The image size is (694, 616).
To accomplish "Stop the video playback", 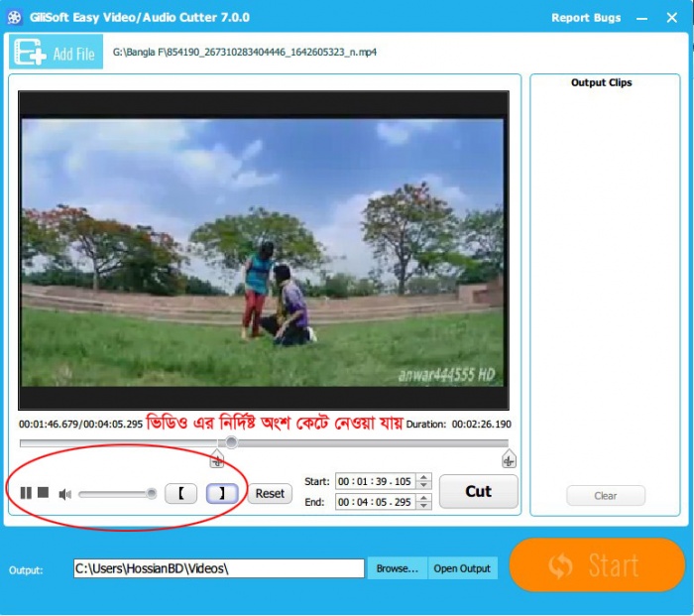I will click(x=44, y=492).
